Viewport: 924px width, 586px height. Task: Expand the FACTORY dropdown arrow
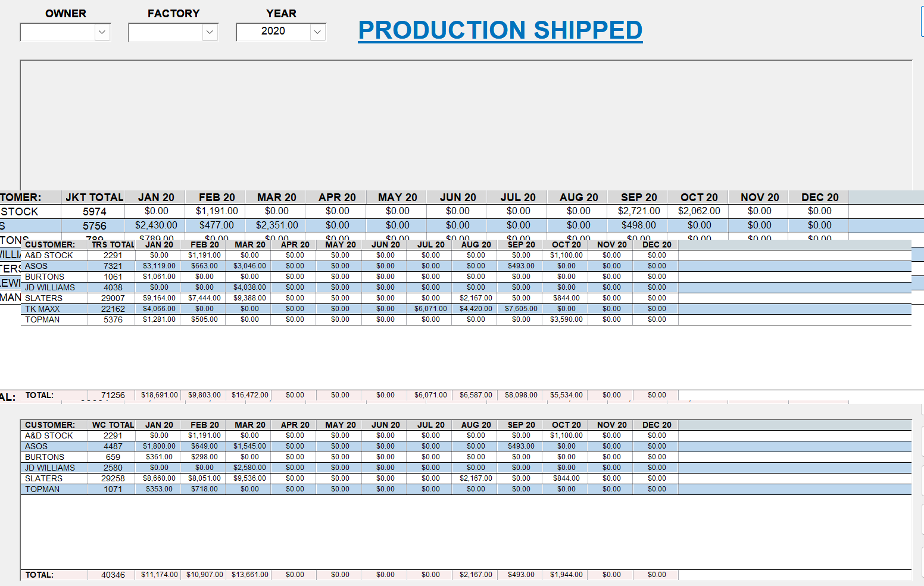(x=210, y=32)
